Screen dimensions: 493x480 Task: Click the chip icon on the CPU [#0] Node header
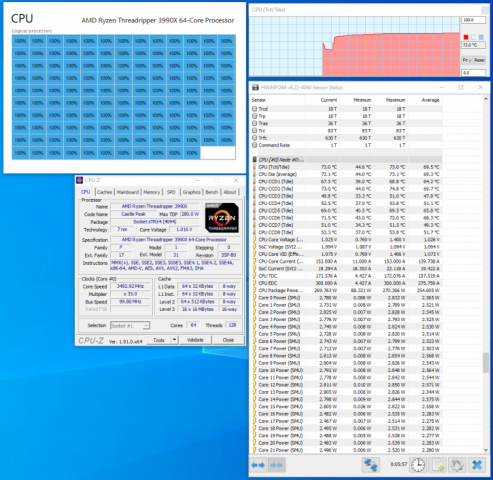point(255,160)
